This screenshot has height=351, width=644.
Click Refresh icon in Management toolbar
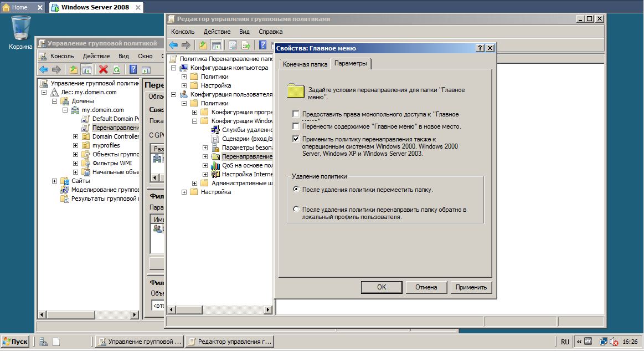coord(116,69)
